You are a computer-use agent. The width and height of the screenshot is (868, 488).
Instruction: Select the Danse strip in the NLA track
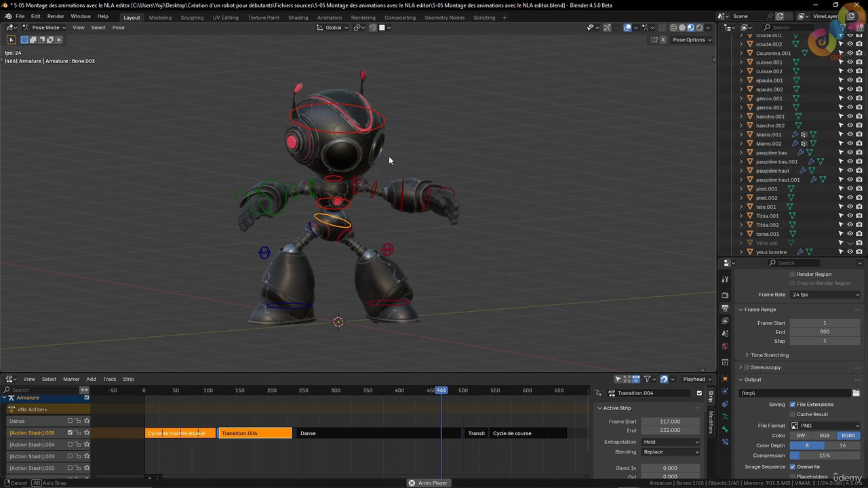(379, 433)
